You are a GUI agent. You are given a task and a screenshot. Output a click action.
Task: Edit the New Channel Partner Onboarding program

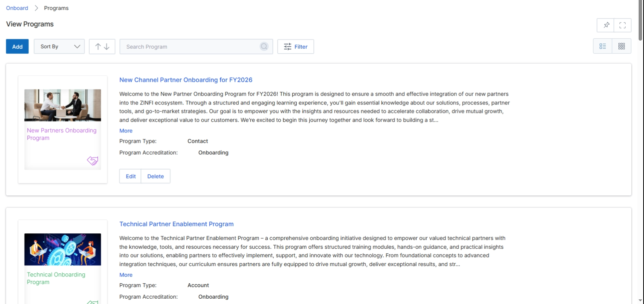(130, 176)
